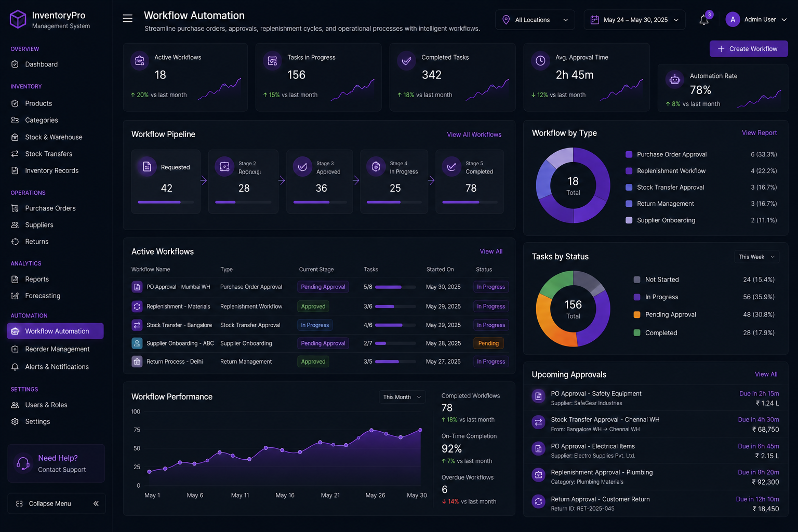Click the Pending Approval orange legend swatch
The width and height of the screenshot is (798, 532).
click(637, 314)
